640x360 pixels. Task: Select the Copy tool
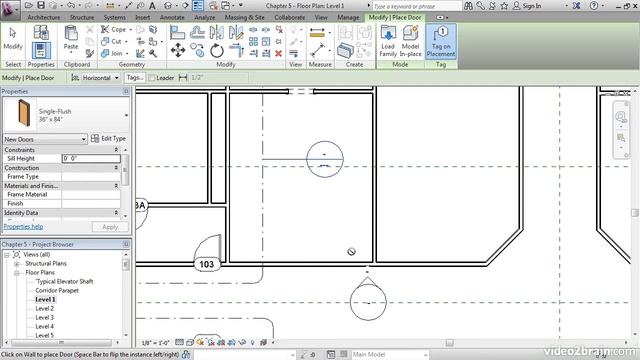coord(197,51)
